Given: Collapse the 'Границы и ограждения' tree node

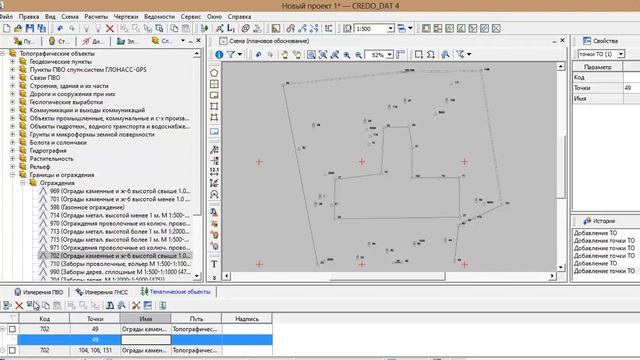Looking at the screenshot, I should (12, 175).
